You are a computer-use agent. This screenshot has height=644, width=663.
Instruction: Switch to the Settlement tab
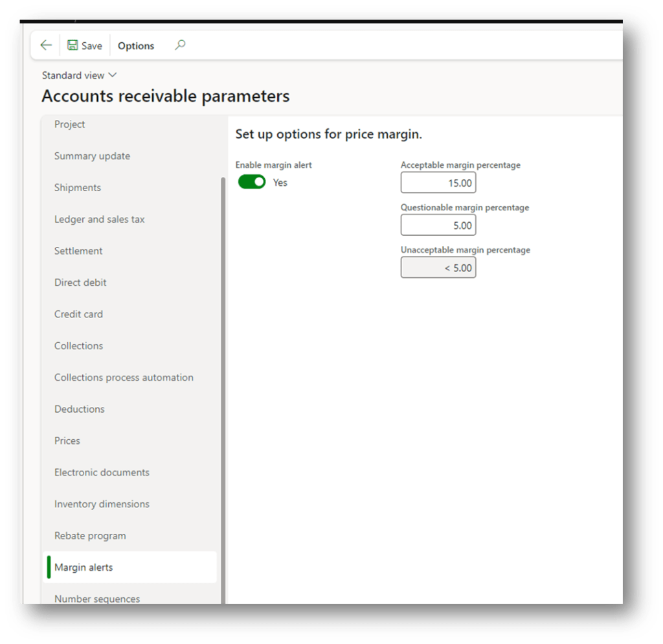78,251
